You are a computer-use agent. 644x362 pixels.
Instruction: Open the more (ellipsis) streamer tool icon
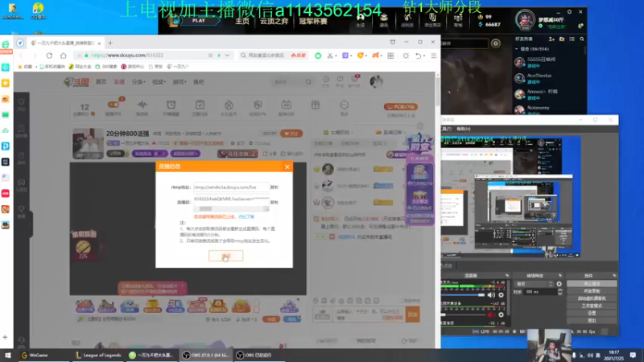tap(345, 105)
